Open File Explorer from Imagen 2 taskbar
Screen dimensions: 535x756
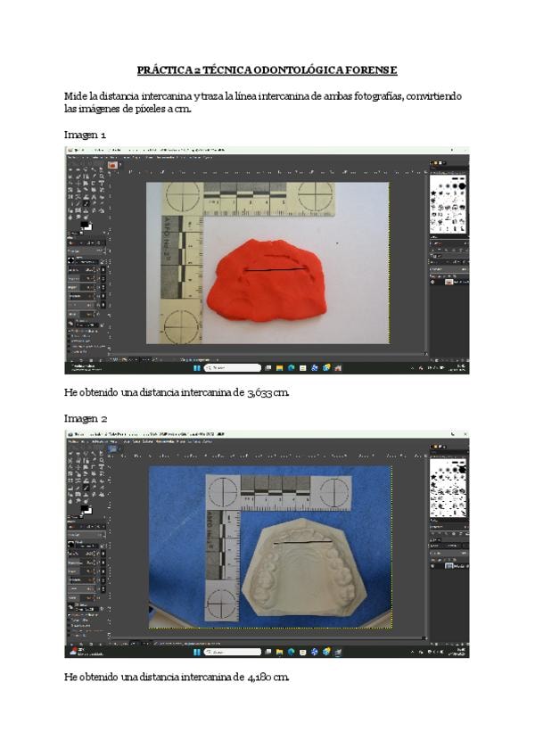(280, 652)
